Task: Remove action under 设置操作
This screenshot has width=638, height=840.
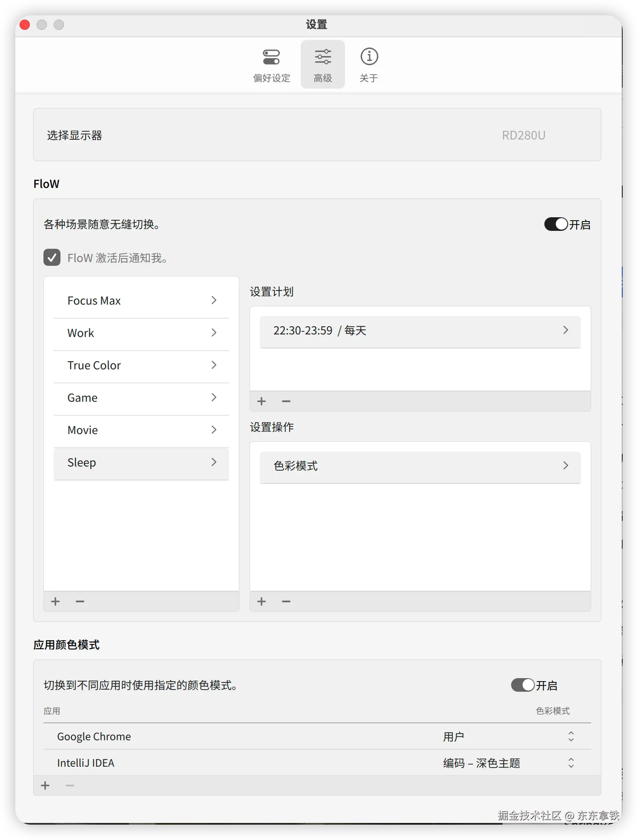Action: coord(286,601)
